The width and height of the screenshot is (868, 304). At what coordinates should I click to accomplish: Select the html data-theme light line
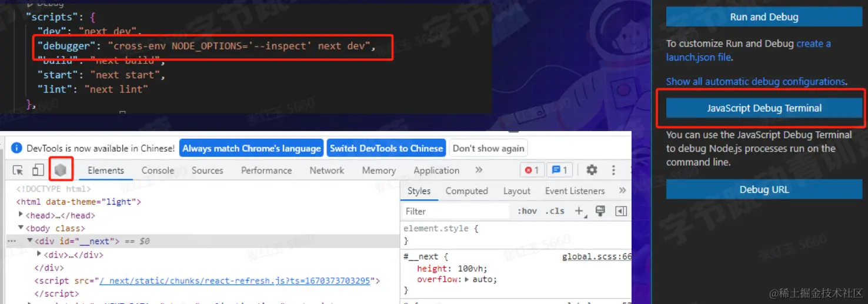coord(79,202)
